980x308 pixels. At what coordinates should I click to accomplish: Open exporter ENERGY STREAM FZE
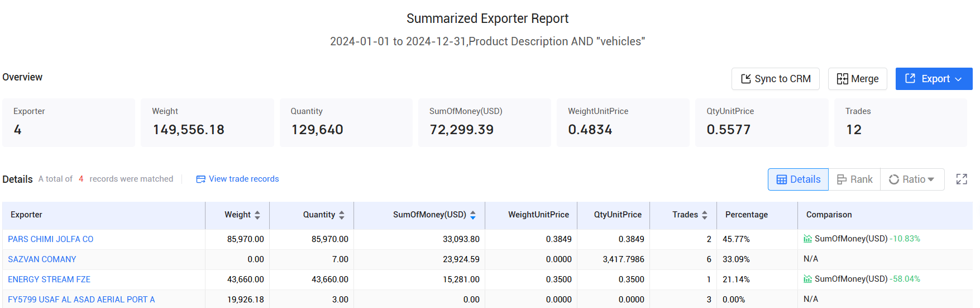click(49, 279)
